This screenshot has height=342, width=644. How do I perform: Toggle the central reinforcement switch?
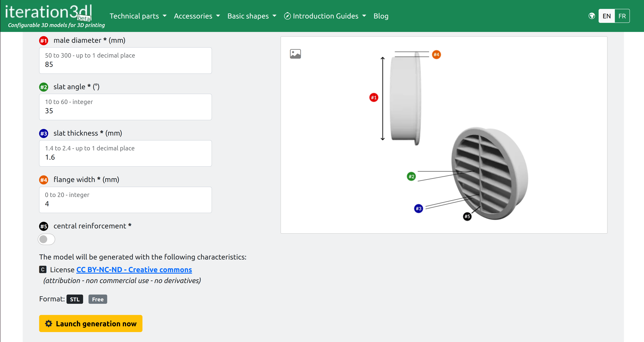click(x=46, y=239)
